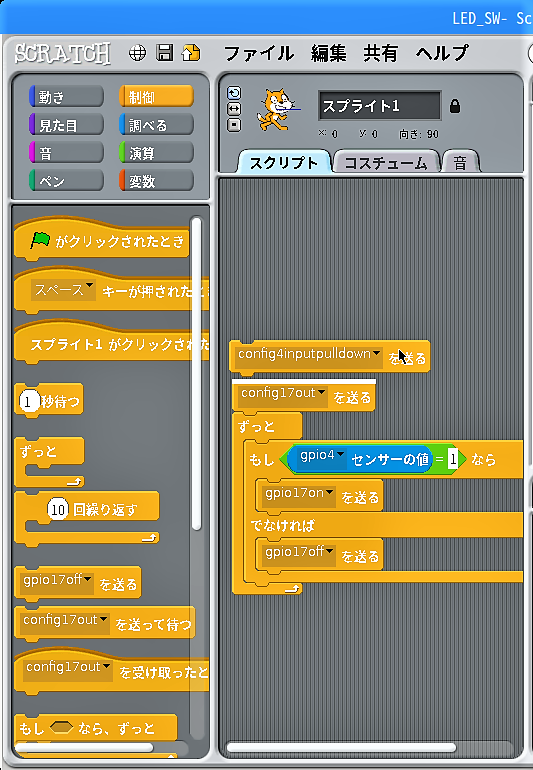
Task: Expand the gpio17on message dropdown
Action: (330, 492)
